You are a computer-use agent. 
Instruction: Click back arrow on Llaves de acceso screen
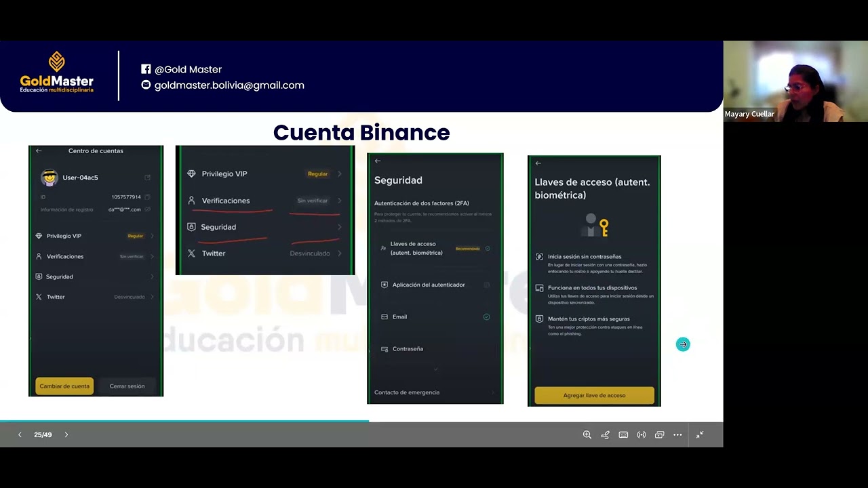(x=538, y=163)
